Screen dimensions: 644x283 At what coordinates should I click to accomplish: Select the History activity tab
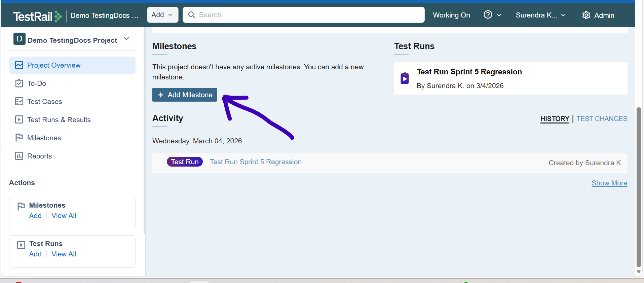[555, 119]
